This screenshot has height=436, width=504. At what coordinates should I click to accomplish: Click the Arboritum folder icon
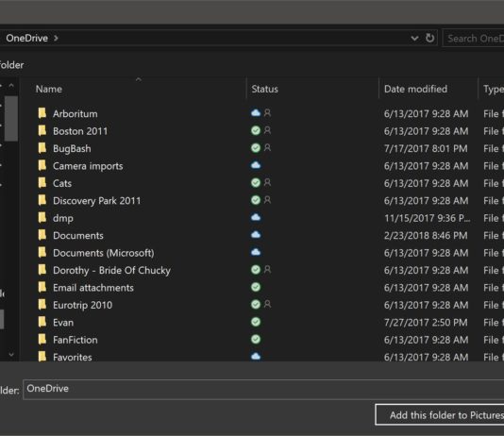click(x=42, y=113)
